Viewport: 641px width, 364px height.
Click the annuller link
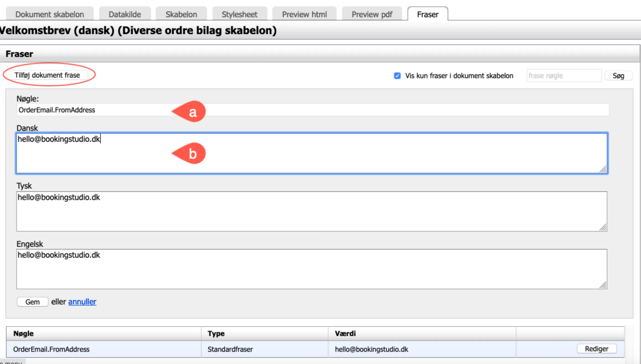coord(82,302)
